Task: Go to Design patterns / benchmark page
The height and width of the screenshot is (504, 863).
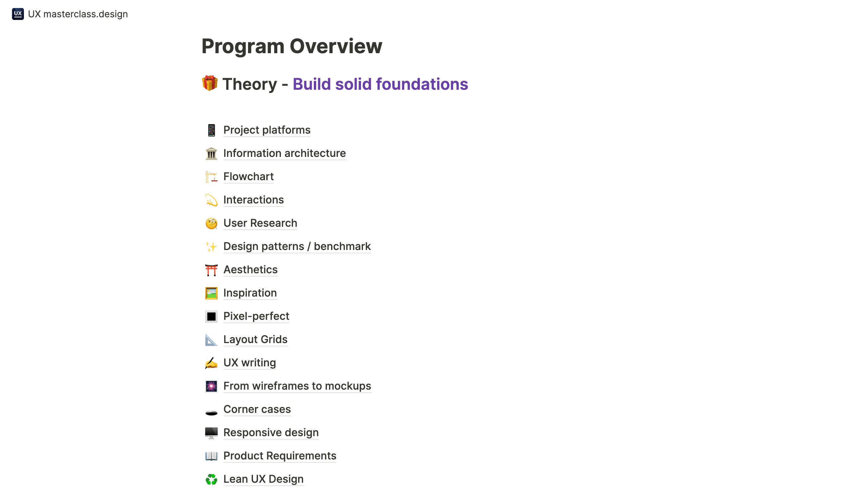Action: (297, 247)
